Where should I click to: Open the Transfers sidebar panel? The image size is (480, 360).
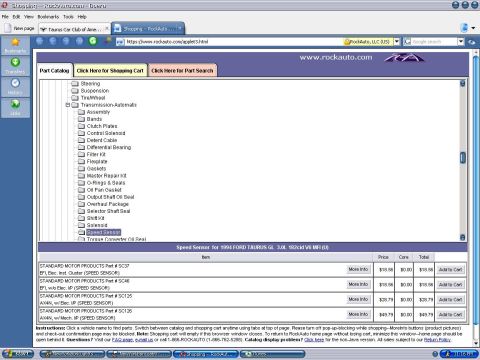(15, 66)
